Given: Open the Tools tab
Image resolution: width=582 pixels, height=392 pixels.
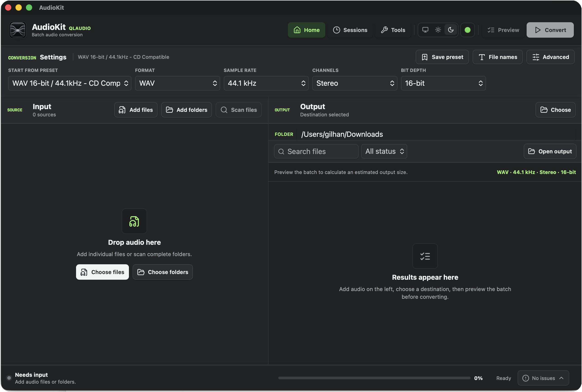Looking at the screenshot, I should 393,30.
